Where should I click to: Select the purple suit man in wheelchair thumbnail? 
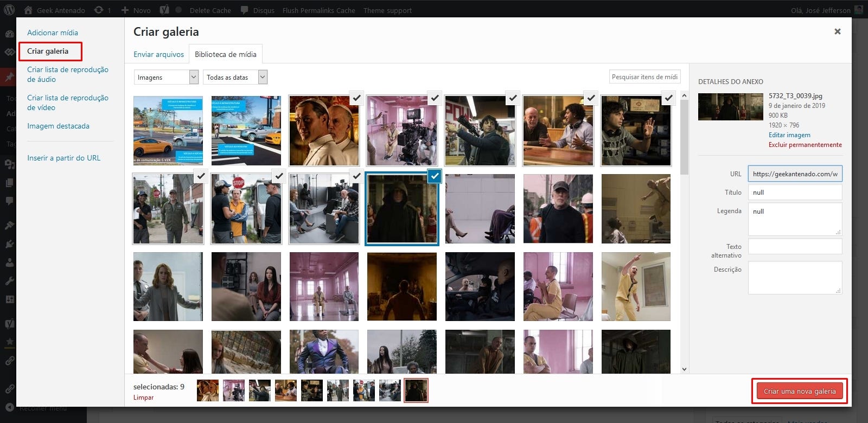point(324,351)
